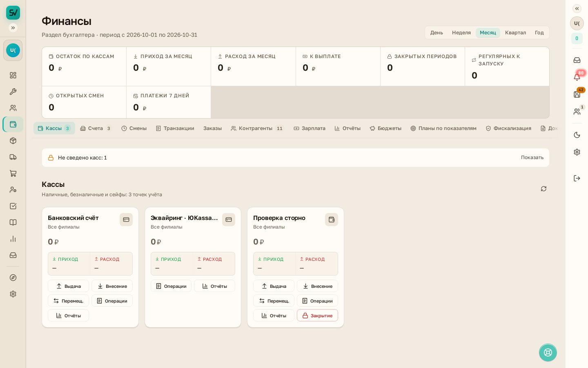Open the notifications bell icon
The width and height of the screenshot is (588, 368).
pos(577,77)
